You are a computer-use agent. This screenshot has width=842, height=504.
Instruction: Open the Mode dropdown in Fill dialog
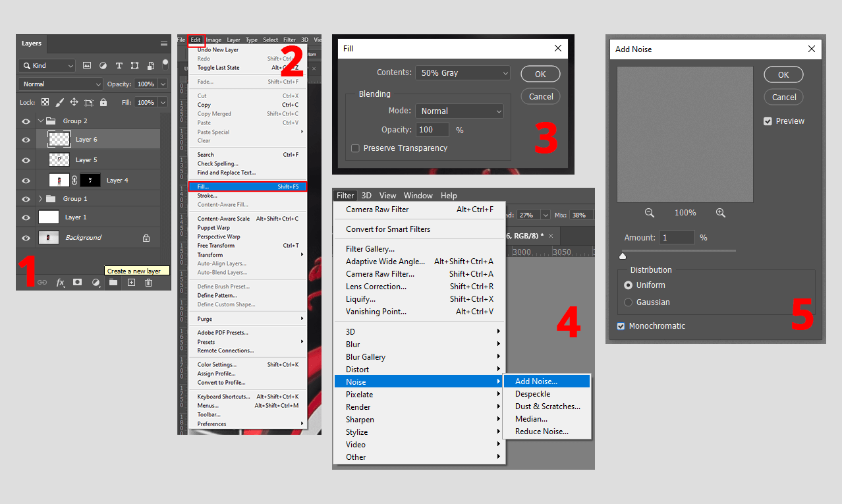pos(459,111)
